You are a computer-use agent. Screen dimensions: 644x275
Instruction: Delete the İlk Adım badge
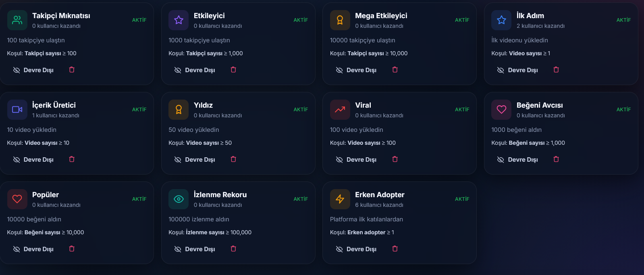click(556, 70)
